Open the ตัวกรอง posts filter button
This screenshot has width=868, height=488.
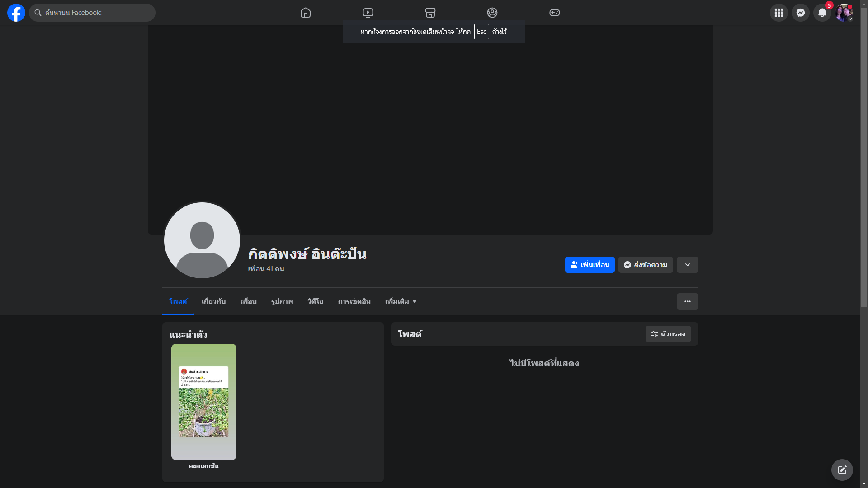[668, 334]
